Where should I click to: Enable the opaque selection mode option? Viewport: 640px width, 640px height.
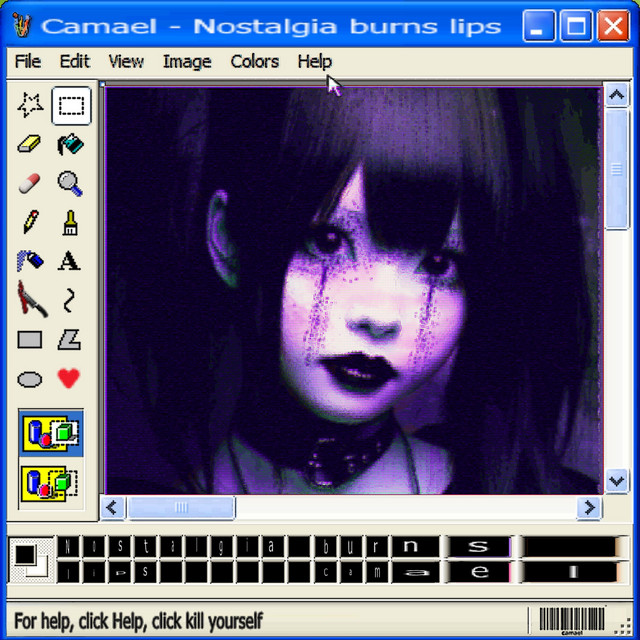click(x=52, y=434)
